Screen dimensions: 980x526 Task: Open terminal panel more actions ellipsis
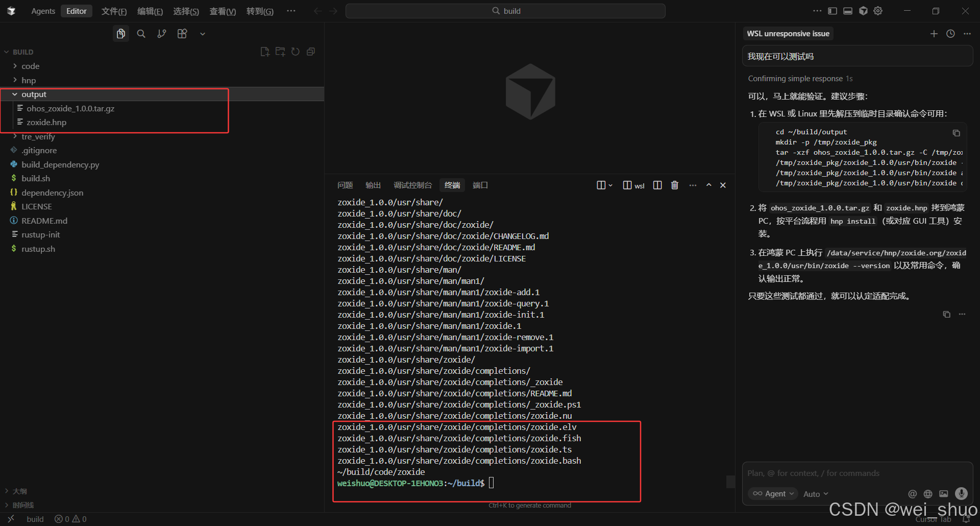(x=693, y=185)
